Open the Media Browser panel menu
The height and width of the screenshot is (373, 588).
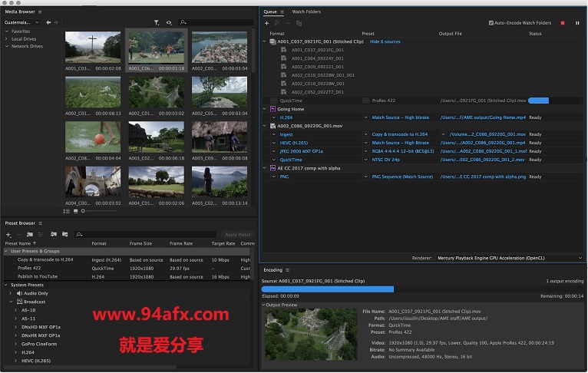[x=40, y=12]
